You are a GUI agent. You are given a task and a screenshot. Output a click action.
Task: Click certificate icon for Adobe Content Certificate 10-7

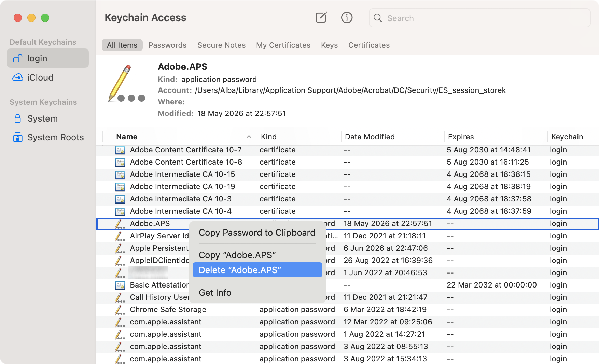[120, 150]
